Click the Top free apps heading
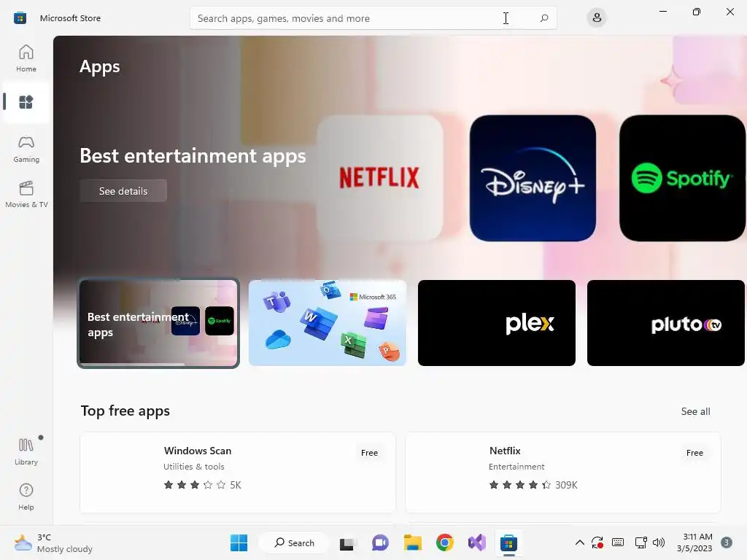Image resolution: width=747 pixels, height=560 pixels. click(125, 411)
